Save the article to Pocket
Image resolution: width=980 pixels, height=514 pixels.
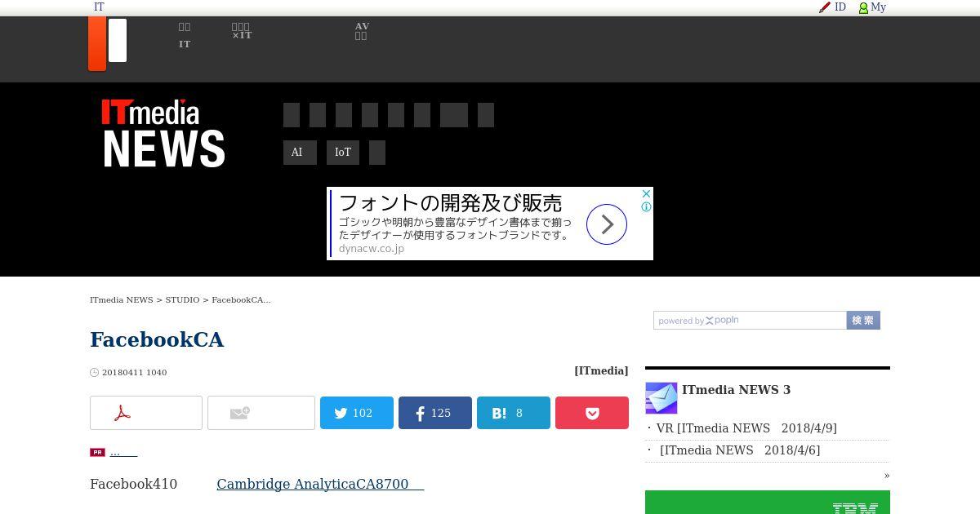coord(592,413)
